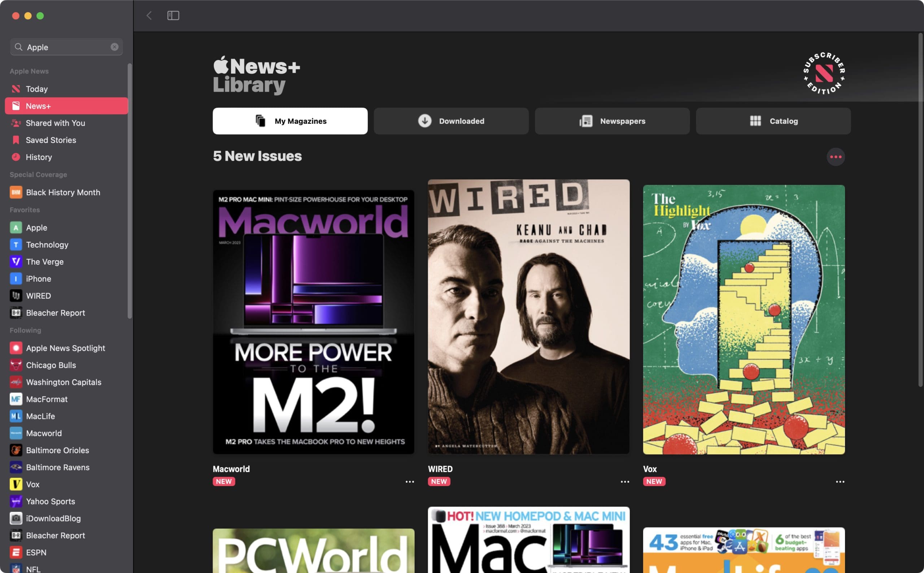Screen dimensions: 924x573
Task: Open The Verge channel
Action: coord(66,261)
